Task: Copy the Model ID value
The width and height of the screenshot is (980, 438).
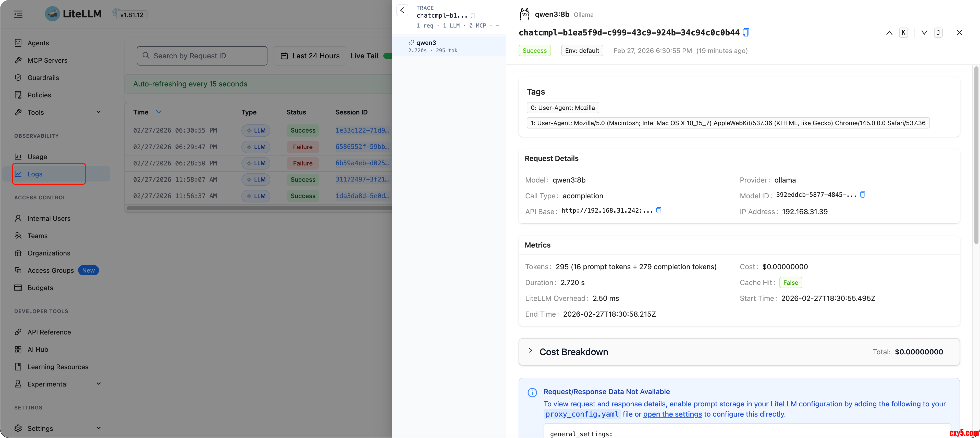Action: coord(862,195)
